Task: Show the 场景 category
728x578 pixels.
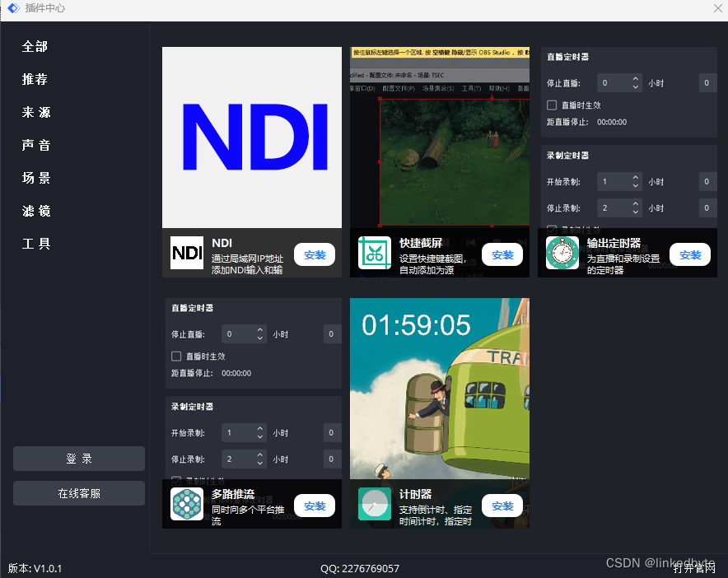Action: (x=36, y=178)
